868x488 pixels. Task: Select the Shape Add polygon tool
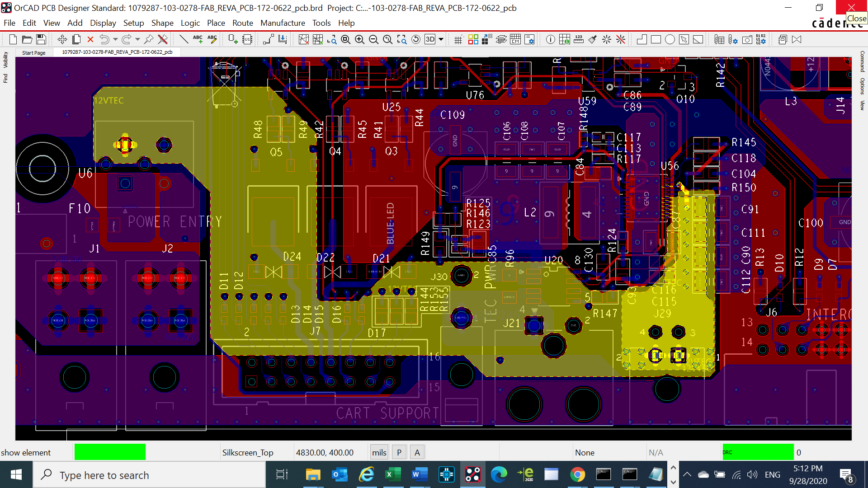coord(642,40)
